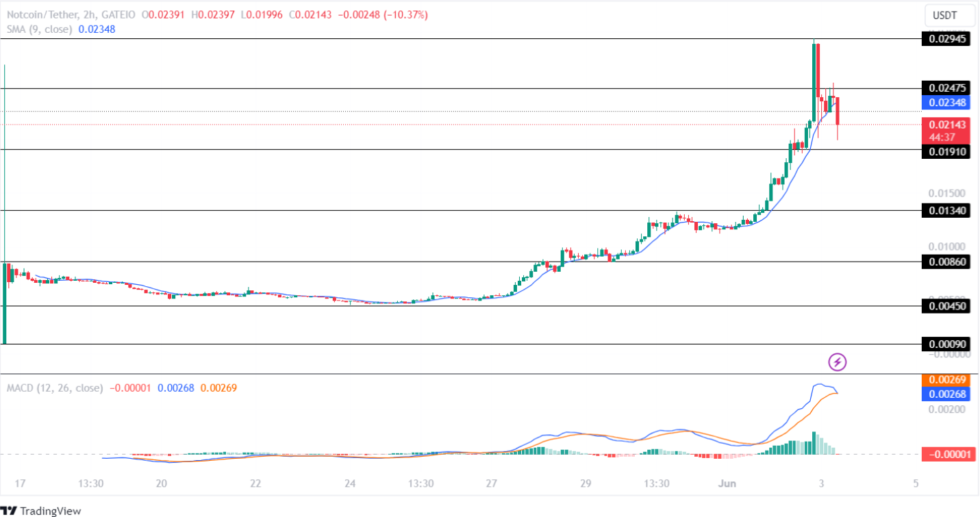Select the 0.01340 horizontal line price label
This screenshot has height=517, width=980.
coord(948,210)
